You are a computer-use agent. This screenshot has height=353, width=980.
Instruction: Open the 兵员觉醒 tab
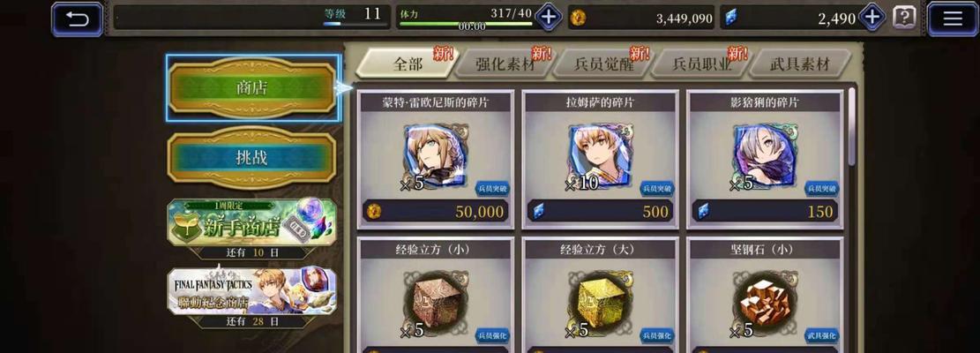(603, 64)
